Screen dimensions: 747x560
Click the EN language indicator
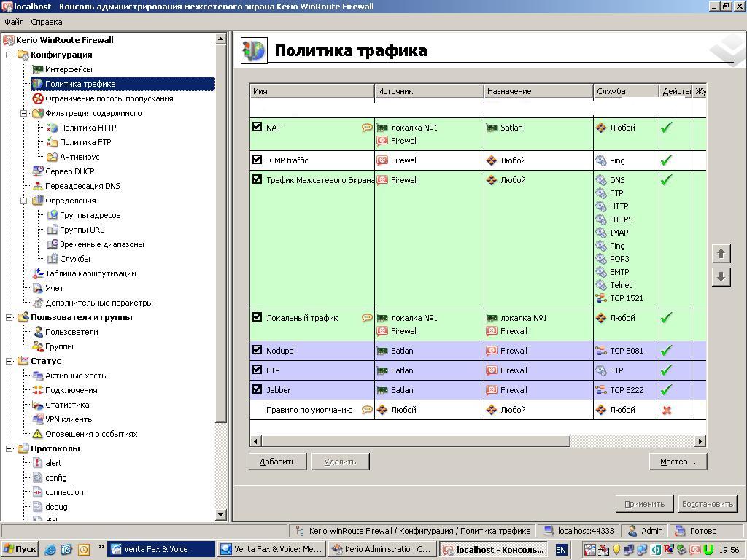click(x=561, y=550)
